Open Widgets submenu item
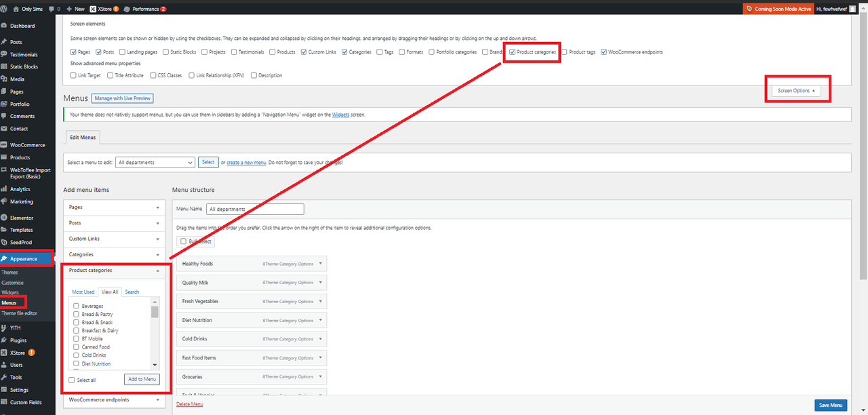The image size is (868, 415). click(x=10, y=292)
